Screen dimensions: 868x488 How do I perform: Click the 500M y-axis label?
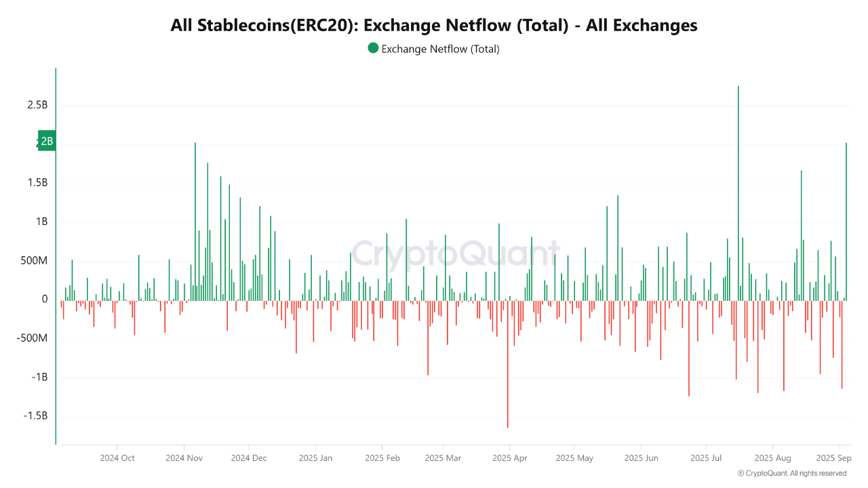[34, 261]
